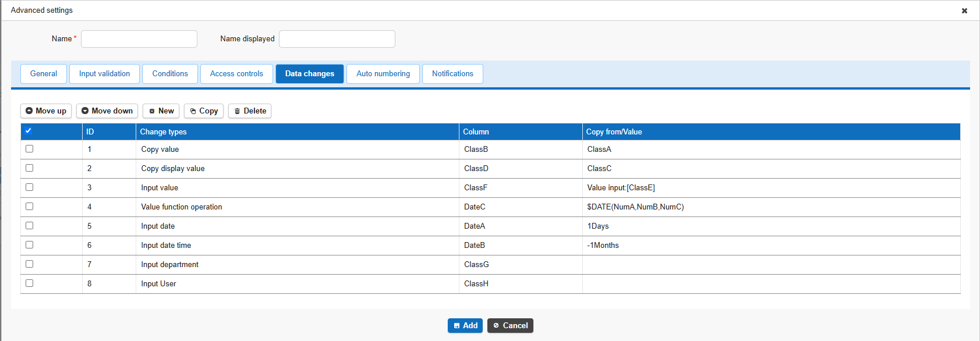Open the Auto numbering tab
This screenshot has width=980, height=341.
pyautogui.click(x=383, y=74)
